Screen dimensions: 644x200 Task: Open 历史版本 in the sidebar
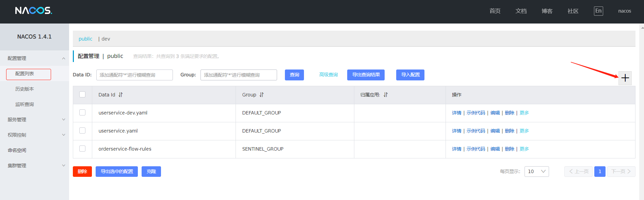coord(25,89)
